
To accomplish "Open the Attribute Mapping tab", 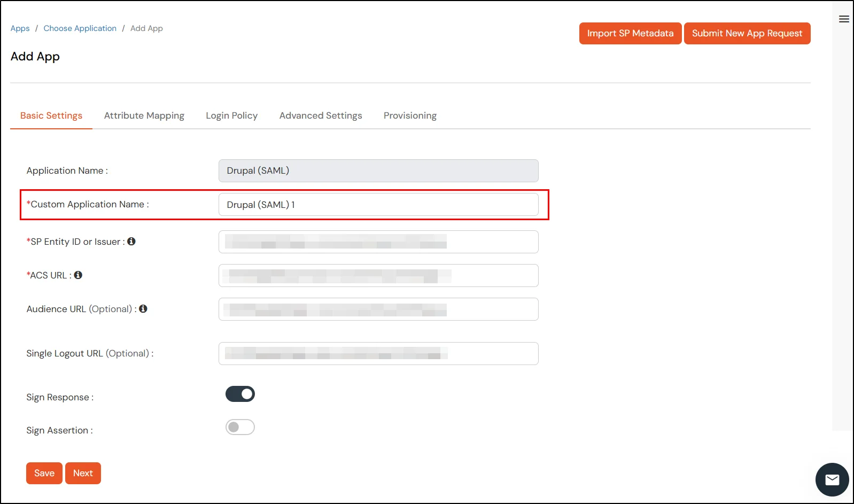I will 144,115.
